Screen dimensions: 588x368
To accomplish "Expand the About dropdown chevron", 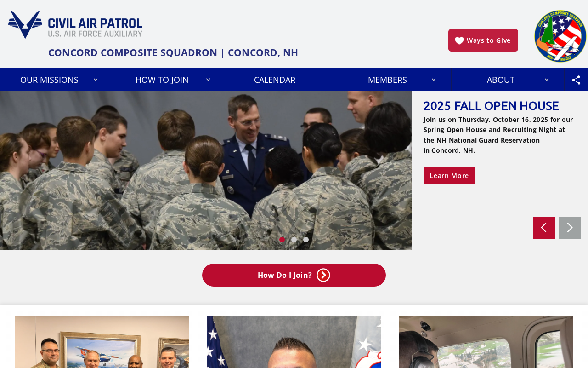I will (x=547, y=80).
